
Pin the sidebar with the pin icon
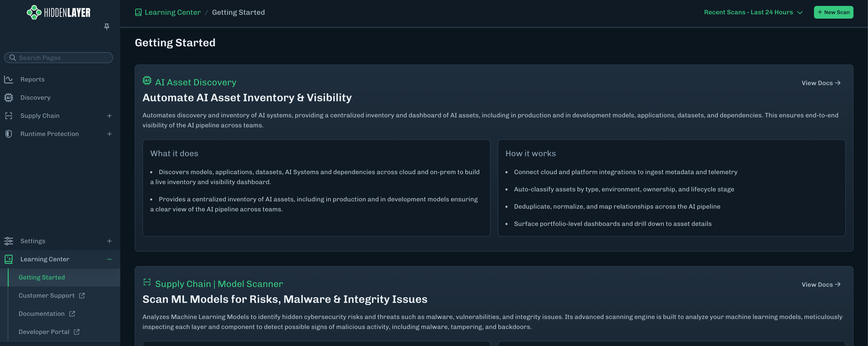tap(106, 26)
